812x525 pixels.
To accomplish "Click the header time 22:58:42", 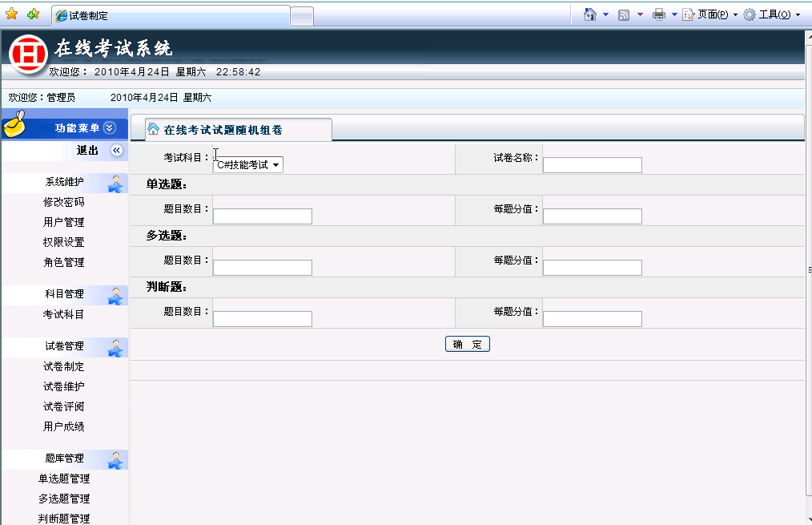I will click(x=238, y=72).
